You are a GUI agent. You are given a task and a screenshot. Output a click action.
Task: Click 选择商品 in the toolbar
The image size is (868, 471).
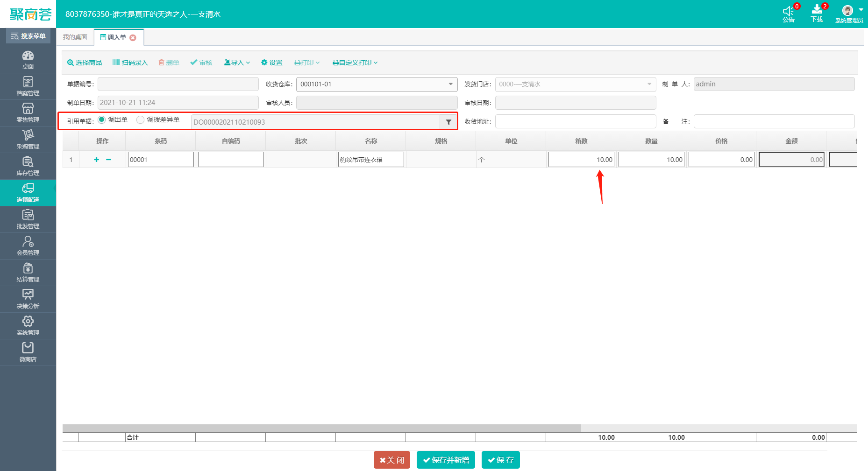pyautogui.click(x=85, y=63)
